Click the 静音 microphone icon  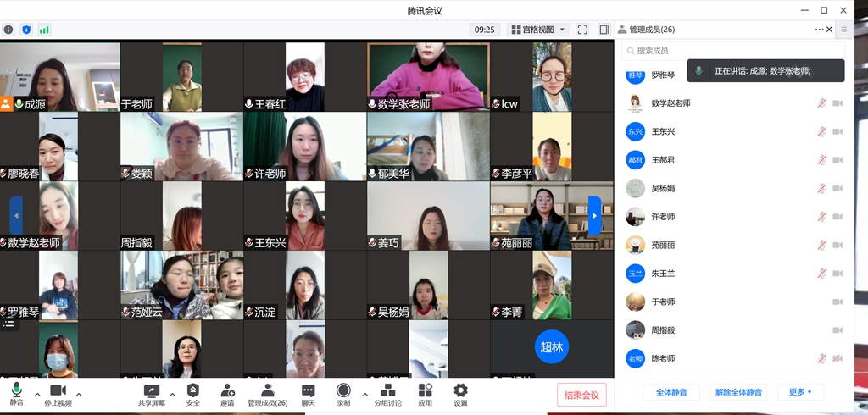[16, 390]
